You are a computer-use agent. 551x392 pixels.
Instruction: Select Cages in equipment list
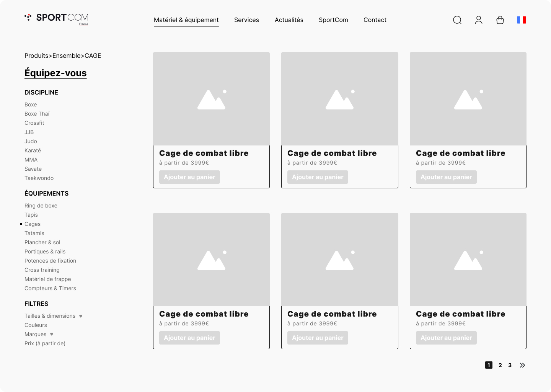pos(33,224)
